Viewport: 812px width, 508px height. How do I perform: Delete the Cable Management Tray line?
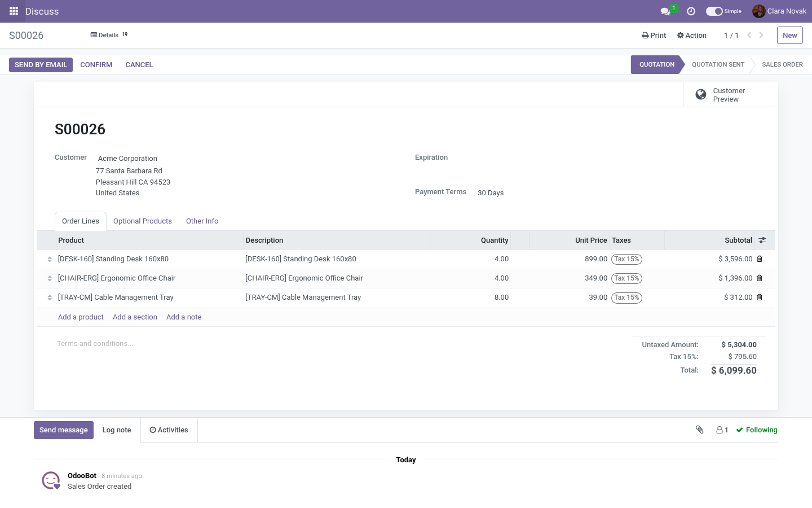click(760, 297)
